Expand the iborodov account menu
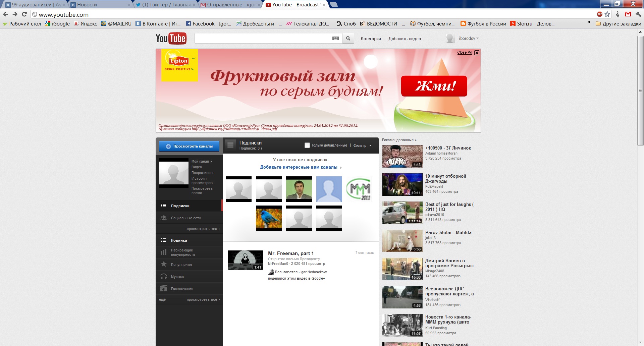The image size is (644, 346). click(469, 39)
